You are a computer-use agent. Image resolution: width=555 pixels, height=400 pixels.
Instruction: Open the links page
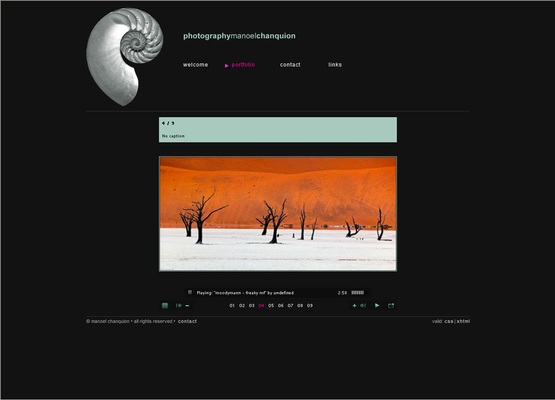pos(335,65)
